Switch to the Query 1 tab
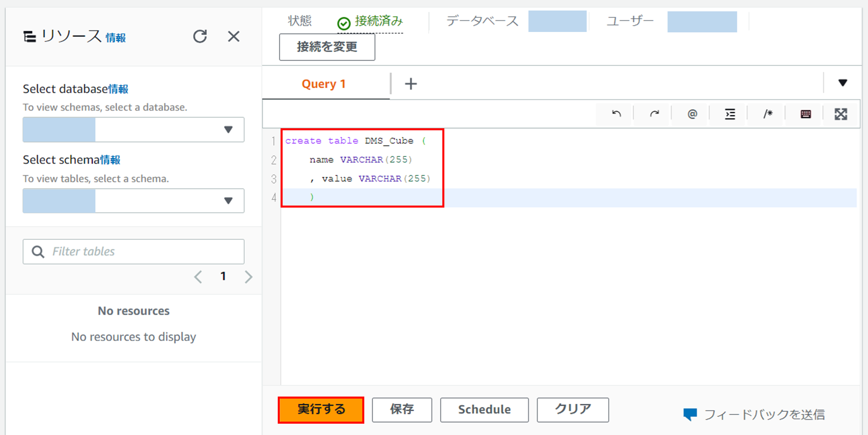 (324, 84)
